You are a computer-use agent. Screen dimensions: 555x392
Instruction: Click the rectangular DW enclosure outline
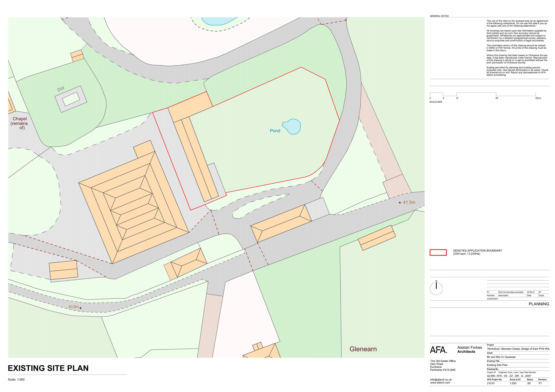click(x=71, y=99)
